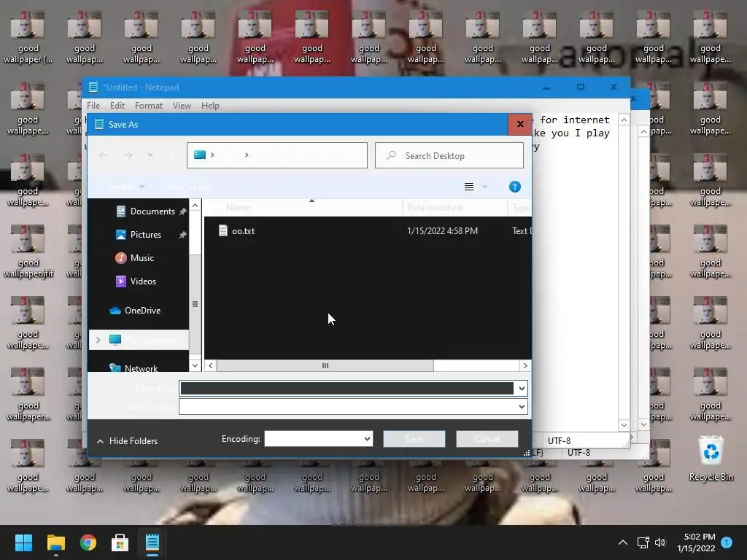Screen dimensions: 747x560
Task: Click the OneDrive cloud icon
Action: [x=115, y=311]
